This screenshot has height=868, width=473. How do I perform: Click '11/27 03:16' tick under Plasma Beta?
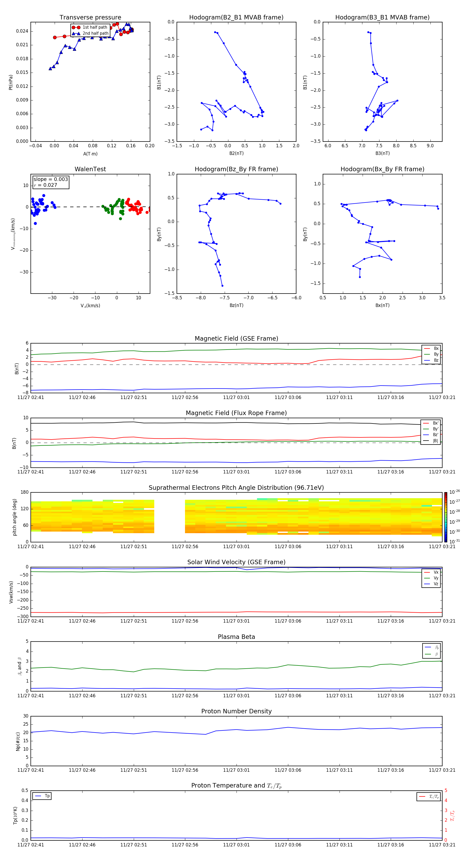[x=390, y=696]
